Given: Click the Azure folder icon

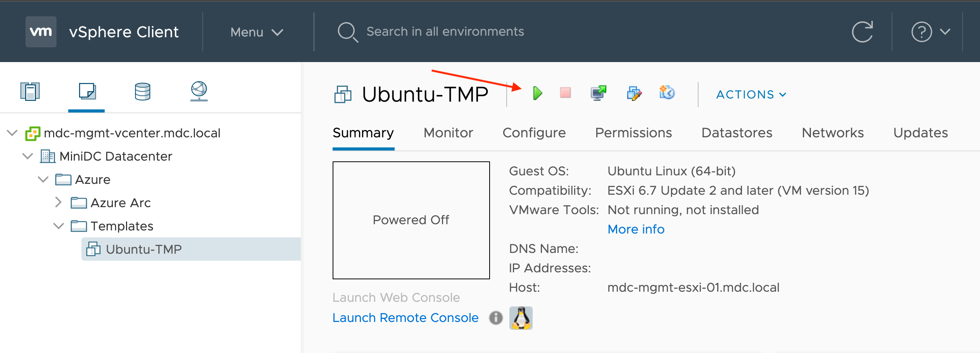Looking at the screenshot, I should click(x=63, y=180).
